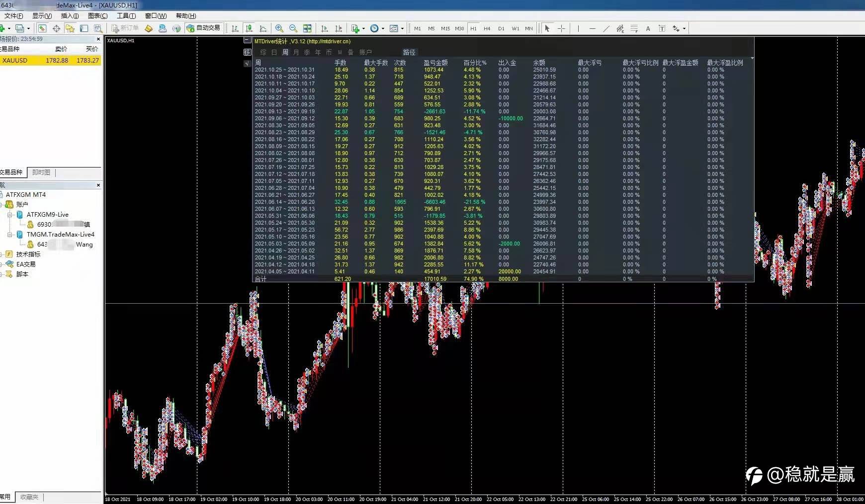Switch to the 即时图 tab
865x504 pixels.
coord(41,172)
